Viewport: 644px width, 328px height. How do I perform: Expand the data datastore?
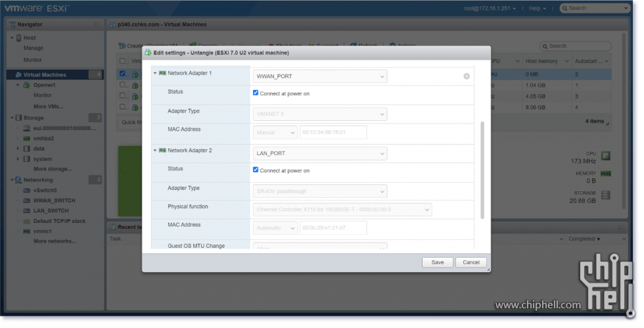(18, 149)
